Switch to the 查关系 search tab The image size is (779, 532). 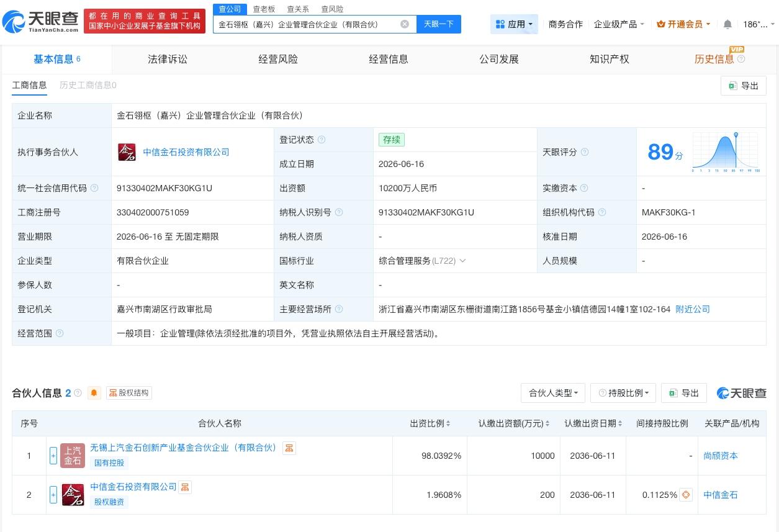pyautogui.click(x=298, y=9)
